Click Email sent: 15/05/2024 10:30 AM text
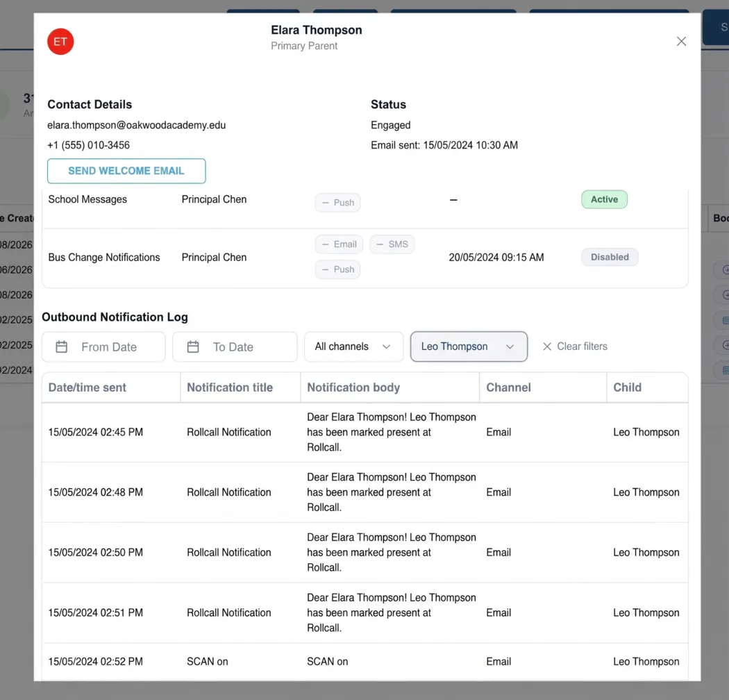 tap(444, 145)
